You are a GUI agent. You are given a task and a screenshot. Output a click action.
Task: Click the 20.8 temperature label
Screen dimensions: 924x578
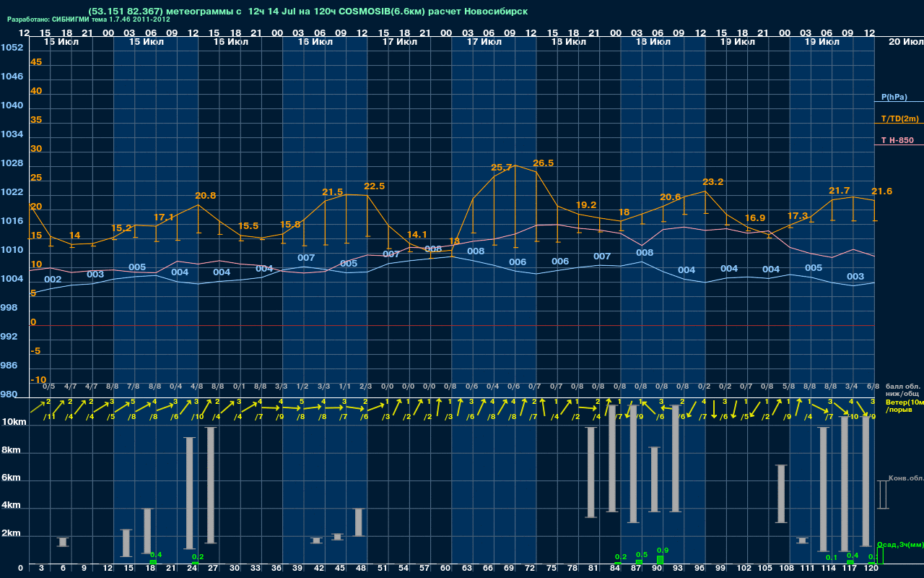(205, 195)
